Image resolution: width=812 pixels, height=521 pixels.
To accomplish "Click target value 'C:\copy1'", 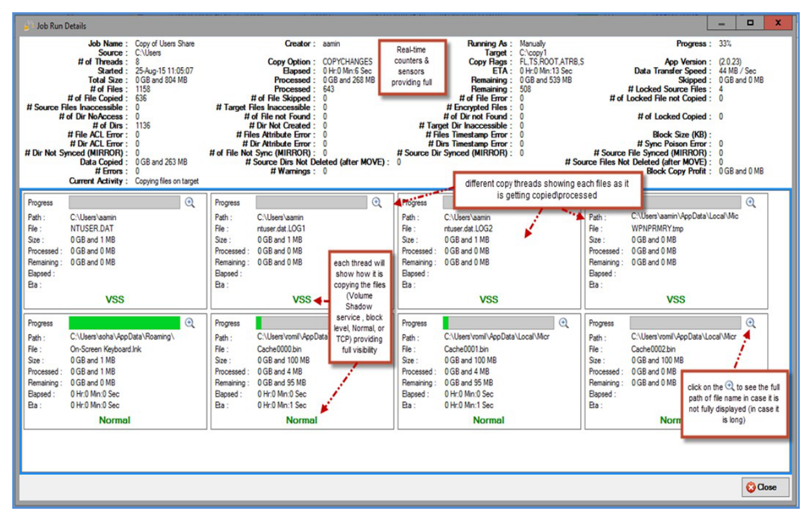I will [533, 53].
